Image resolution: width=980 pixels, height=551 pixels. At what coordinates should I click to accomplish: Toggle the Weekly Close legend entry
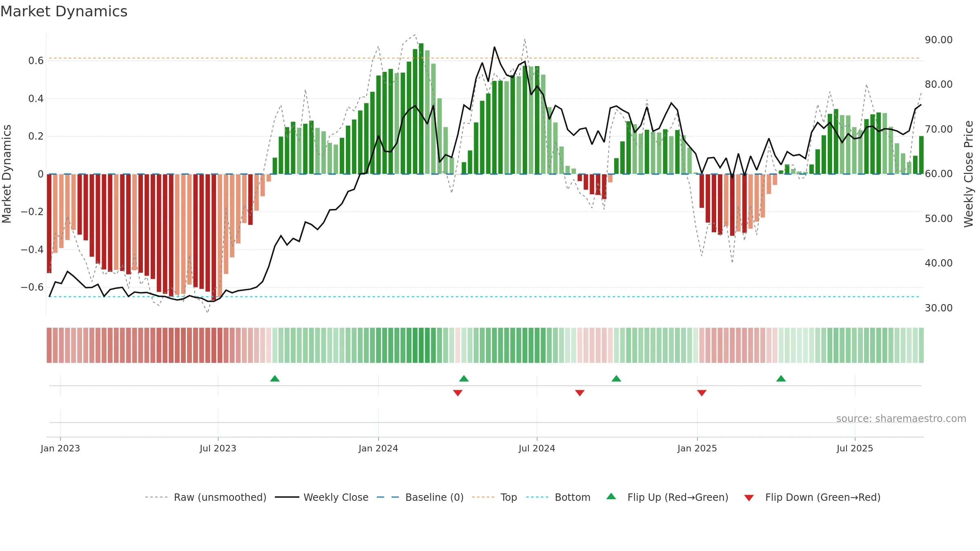[x=322, y=497]
